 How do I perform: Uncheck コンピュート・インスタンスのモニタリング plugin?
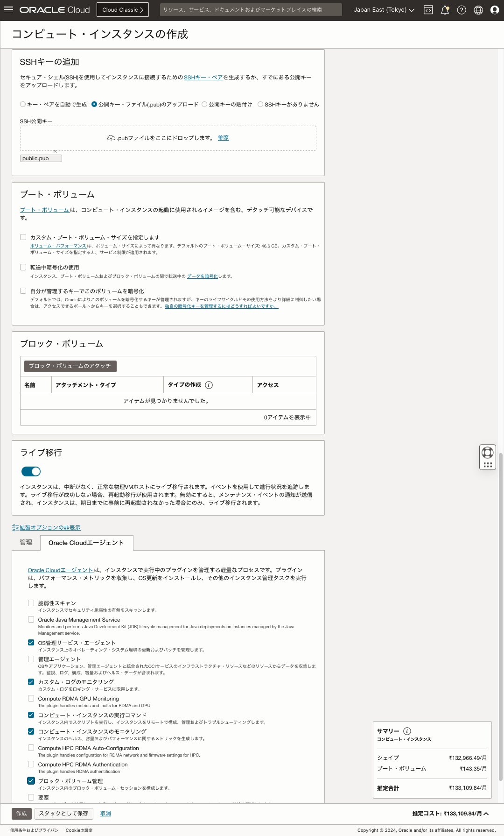pos(31,731)
